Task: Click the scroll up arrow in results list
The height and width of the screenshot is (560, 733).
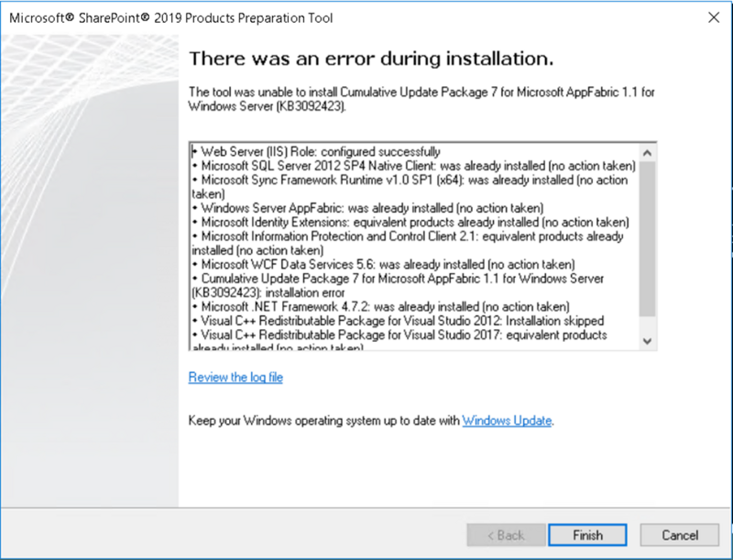Action: click(648, 152)
